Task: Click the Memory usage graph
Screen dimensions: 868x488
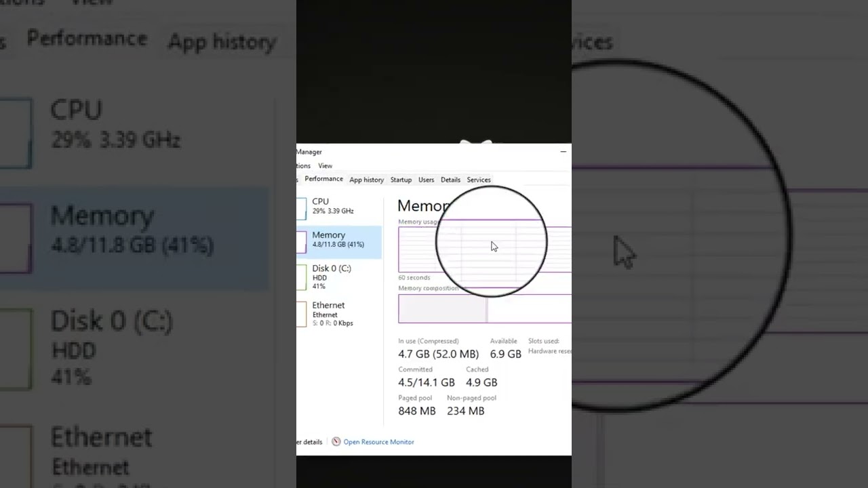Action: point(485,249)
